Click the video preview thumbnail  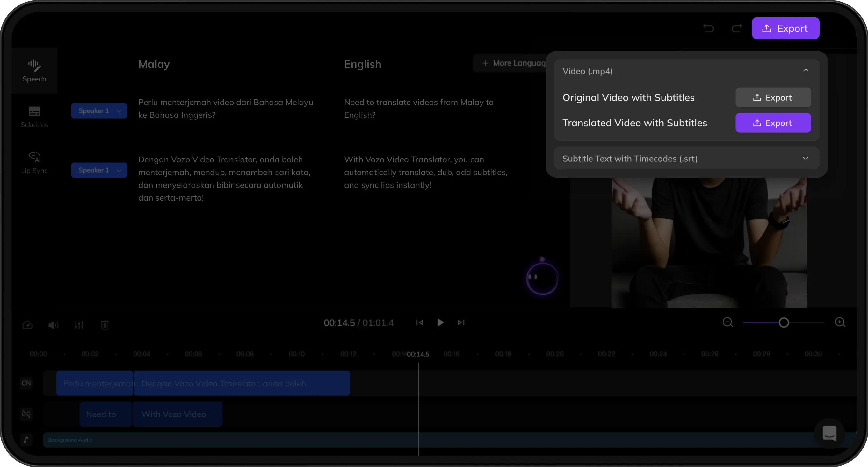[x=710, y=243]
